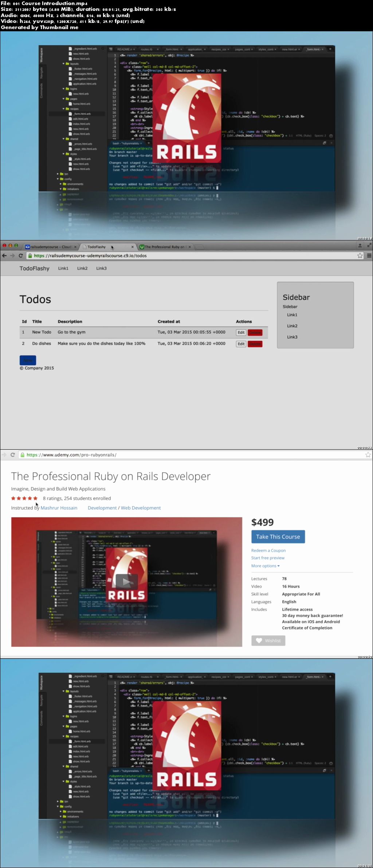This screenshot has height=868, width=373.
Task: Switch to the railsudemycourse Cloud9 tab
Action: 51,247
